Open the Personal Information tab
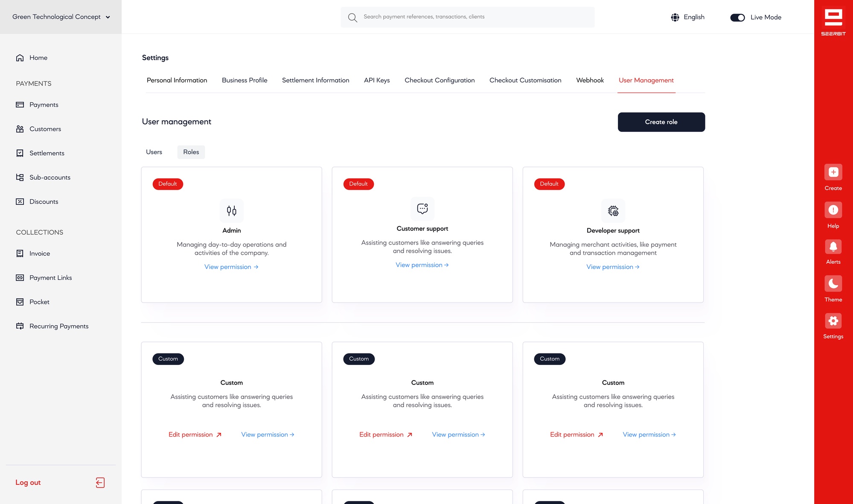This screenshot has height=504, width=853. click(x=177, y=80)
